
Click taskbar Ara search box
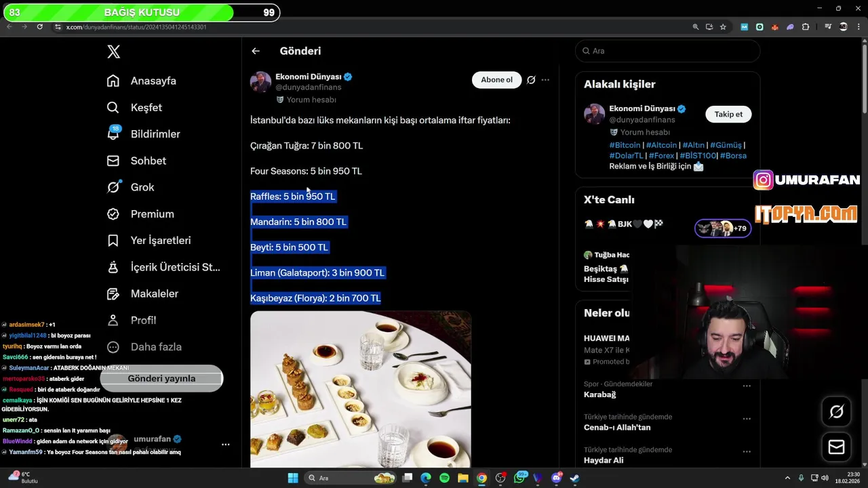[x=351, y=478]
